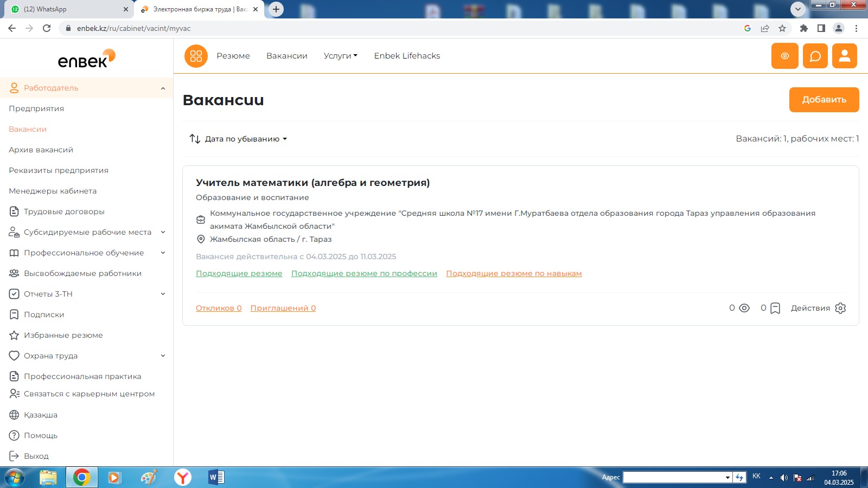This screenshot has width=868, height=488.
Task: Switch language to Қазақша
Action: click(41, 415)
